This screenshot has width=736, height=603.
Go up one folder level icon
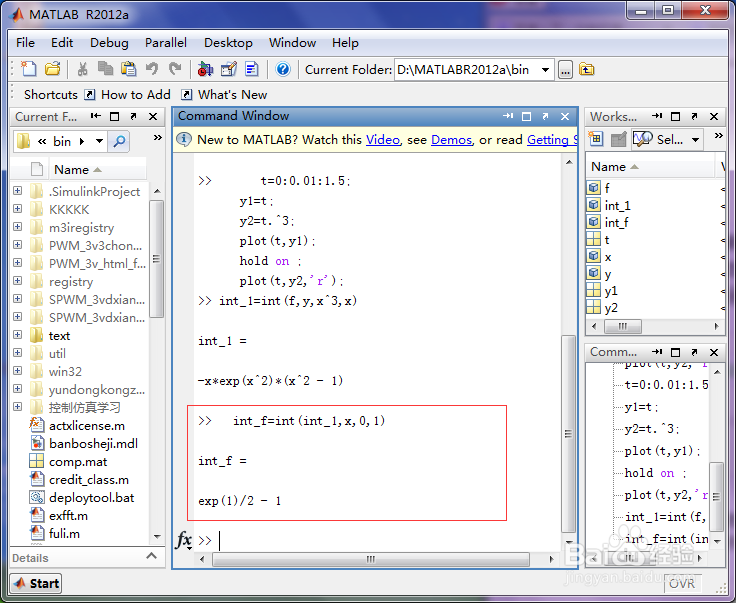[587, 70]
